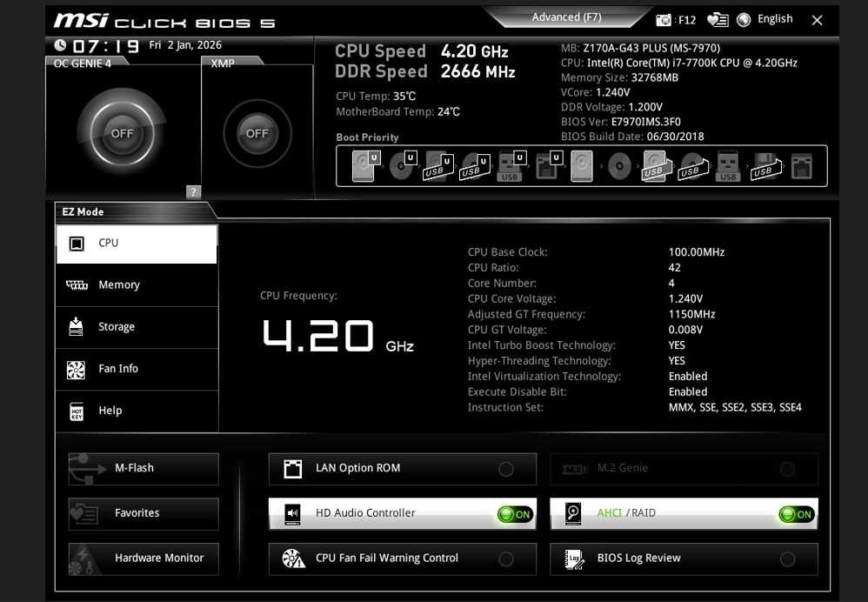Screen dimensions: 868x602
Task: Open Hardware Monitor
Action: [x=144, y=559]
